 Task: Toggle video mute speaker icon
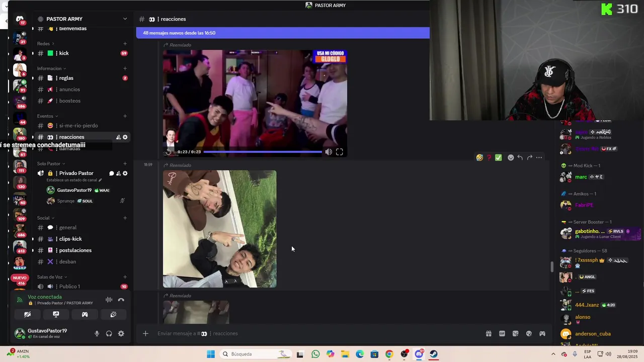(x=329, y=152)
